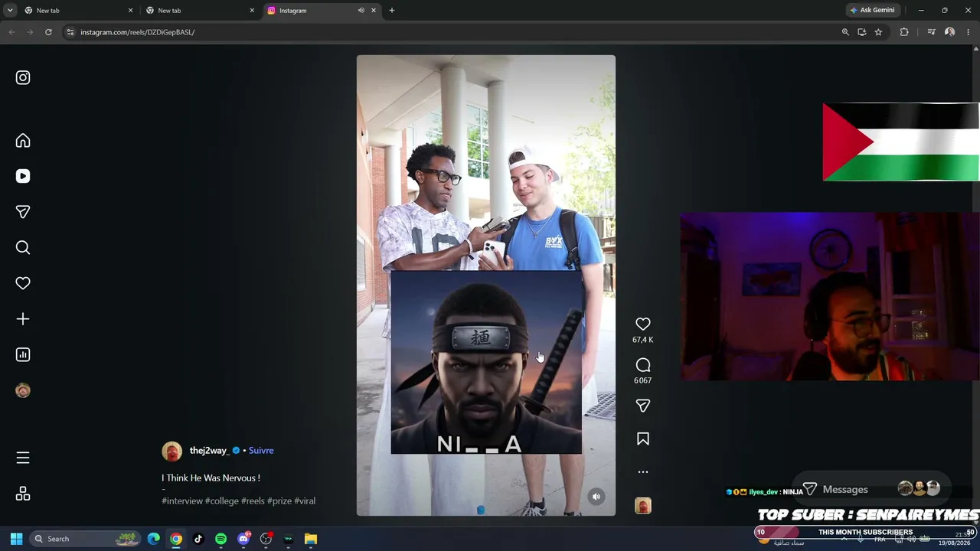Open Instagram logo home link
Image resolution: width=980 pixels, height=551 pixels.
click(x=23, y=77)
